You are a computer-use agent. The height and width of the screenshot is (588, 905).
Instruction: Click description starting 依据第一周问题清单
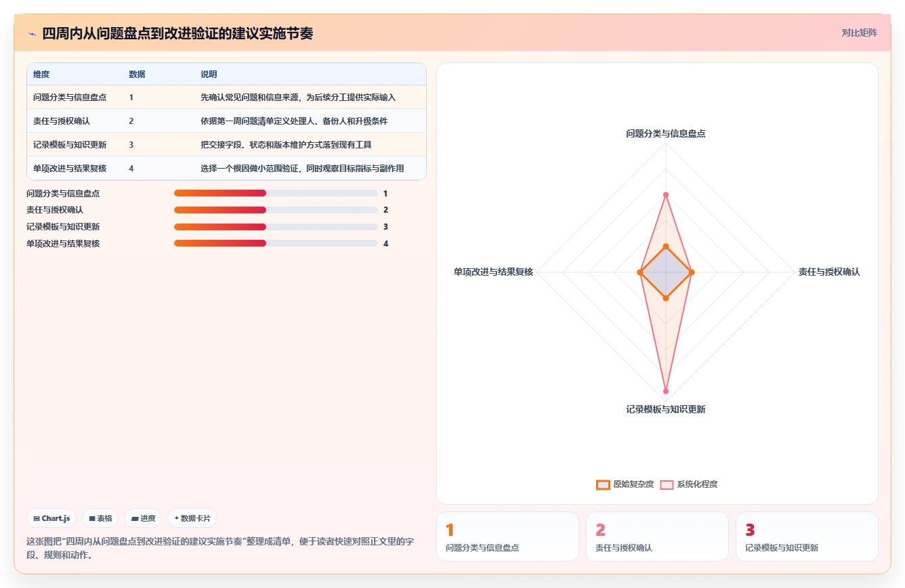tap(294, 121)
